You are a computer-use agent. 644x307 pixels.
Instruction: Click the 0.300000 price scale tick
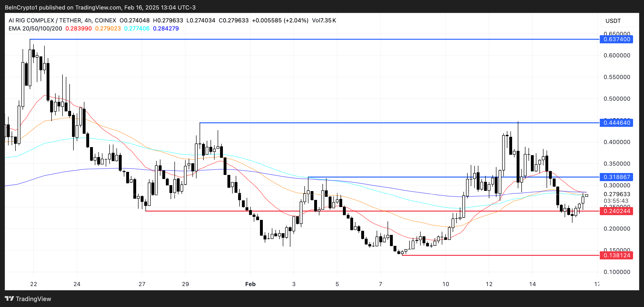click(x=617, y=185)
